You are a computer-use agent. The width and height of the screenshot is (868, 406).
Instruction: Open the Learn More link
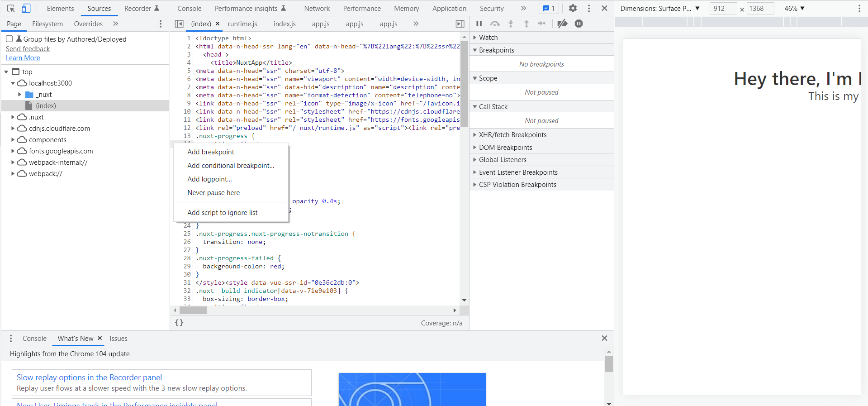pos(23,58)
